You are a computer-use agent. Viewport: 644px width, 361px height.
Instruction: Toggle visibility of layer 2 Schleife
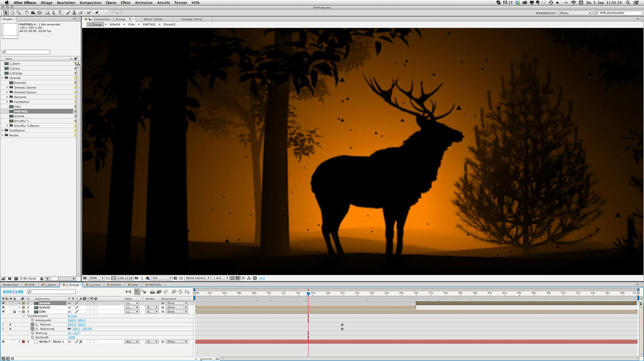(x=3, y=308)
